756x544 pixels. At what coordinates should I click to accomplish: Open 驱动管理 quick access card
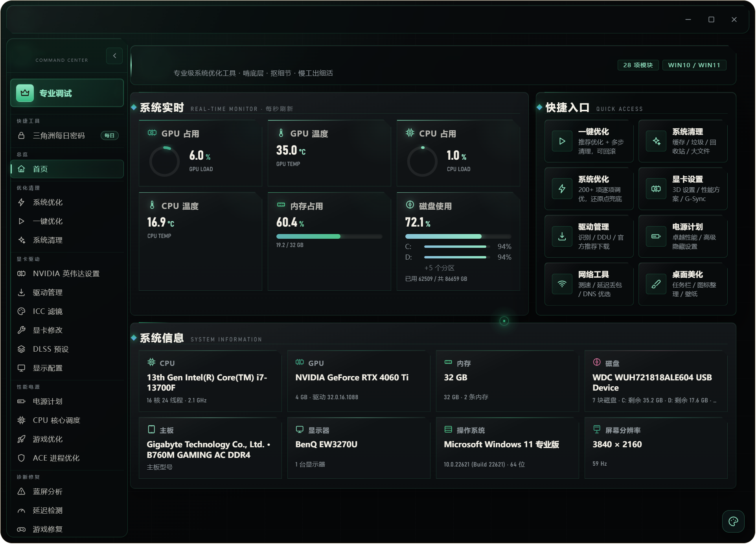click(589, 236)
